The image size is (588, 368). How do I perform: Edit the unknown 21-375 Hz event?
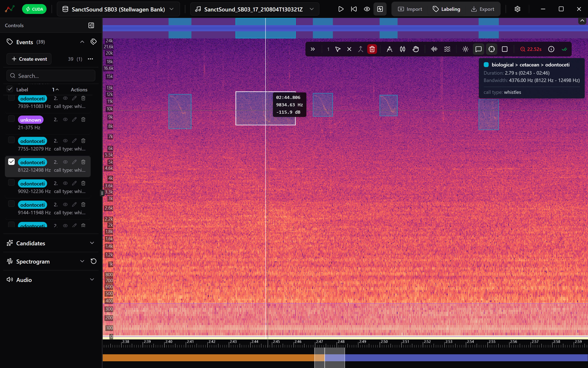74,119
